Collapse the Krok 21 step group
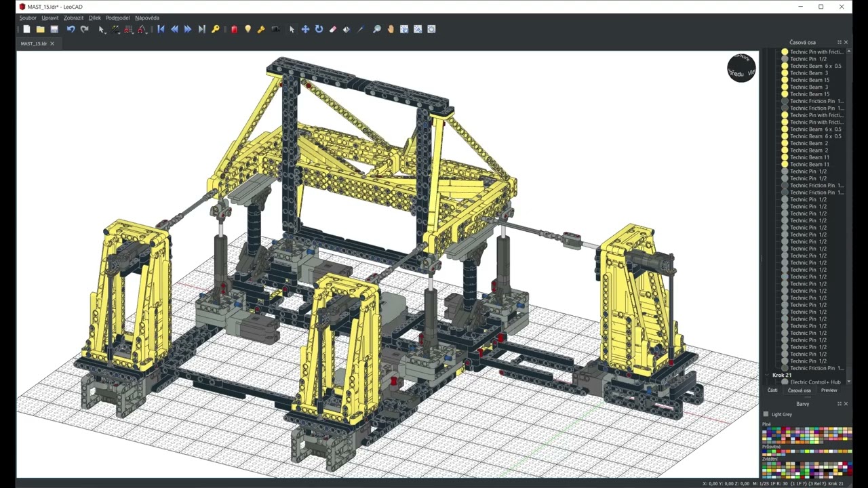 tap(767, 375)
